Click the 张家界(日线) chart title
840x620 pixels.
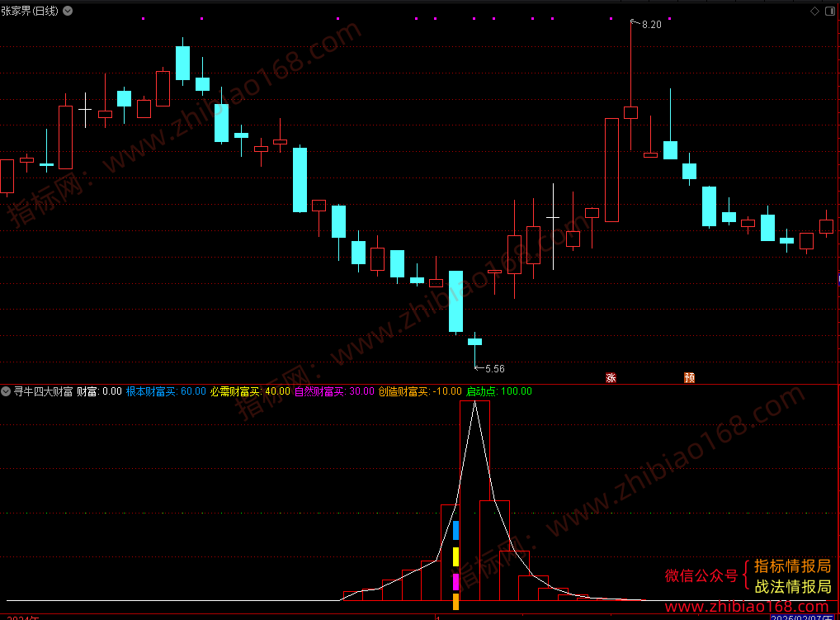point(30,11)
